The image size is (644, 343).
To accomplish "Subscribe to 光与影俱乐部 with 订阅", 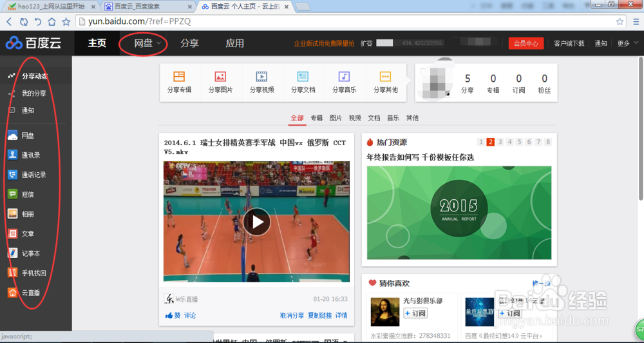I will (x=415, y=313).
